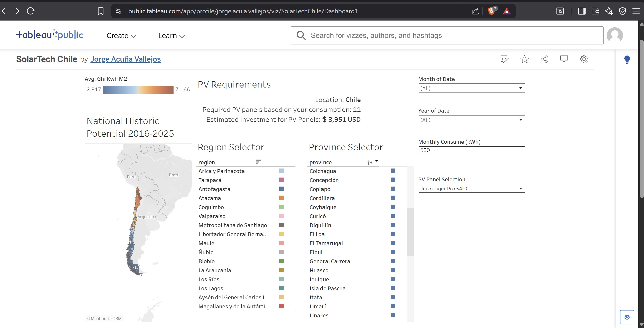Viewport: 644px width, 328px height.
Task: Open the Leo AI sparkle icon
Action: (609, 11)
